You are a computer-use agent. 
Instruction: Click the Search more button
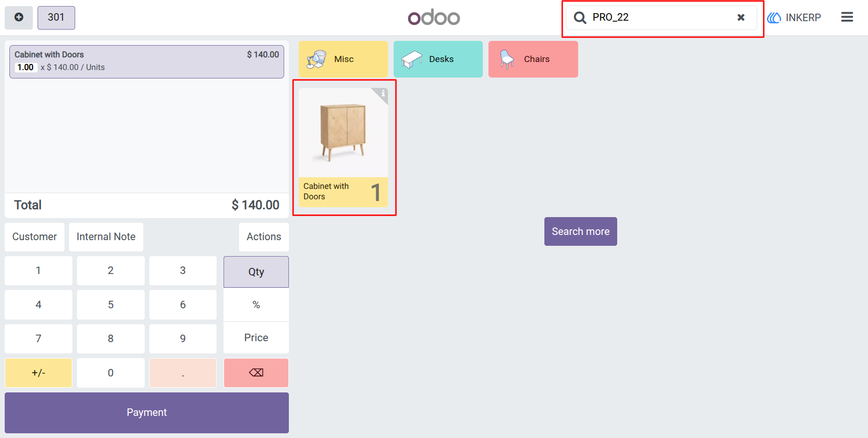coord(581,231)
